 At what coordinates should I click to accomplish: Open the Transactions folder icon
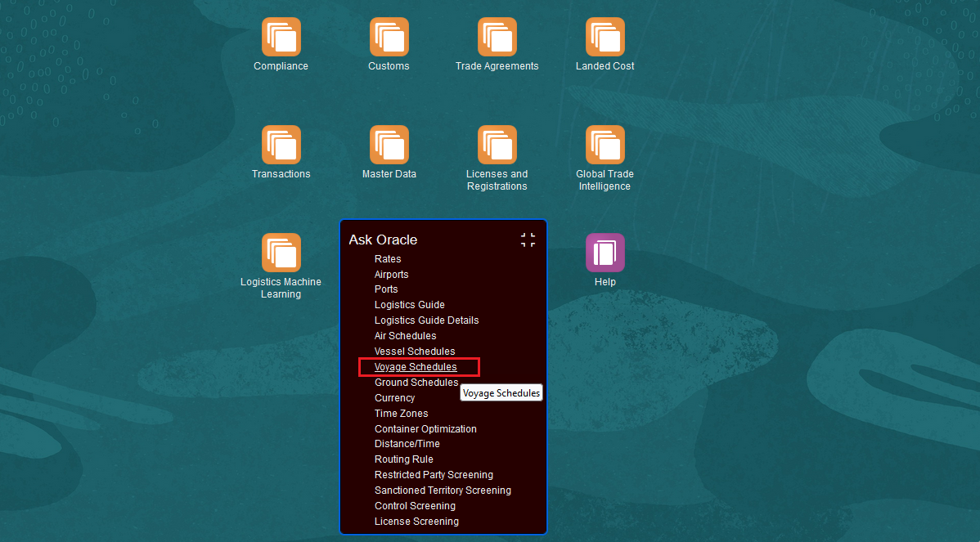281,145
